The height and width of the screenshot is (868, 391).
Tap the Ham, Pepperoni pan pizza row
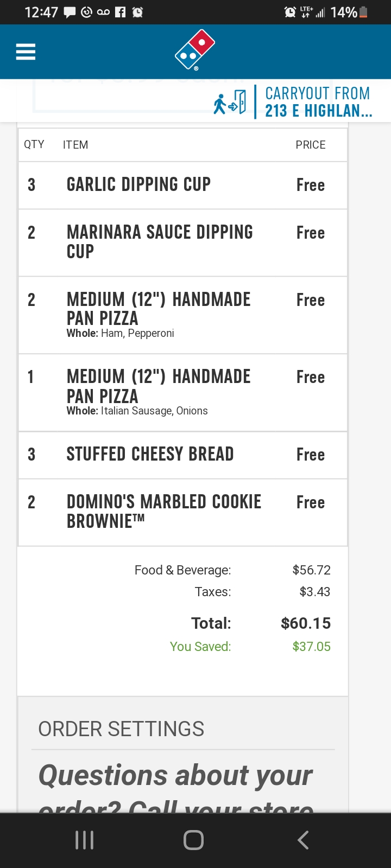tap(182, 315)
